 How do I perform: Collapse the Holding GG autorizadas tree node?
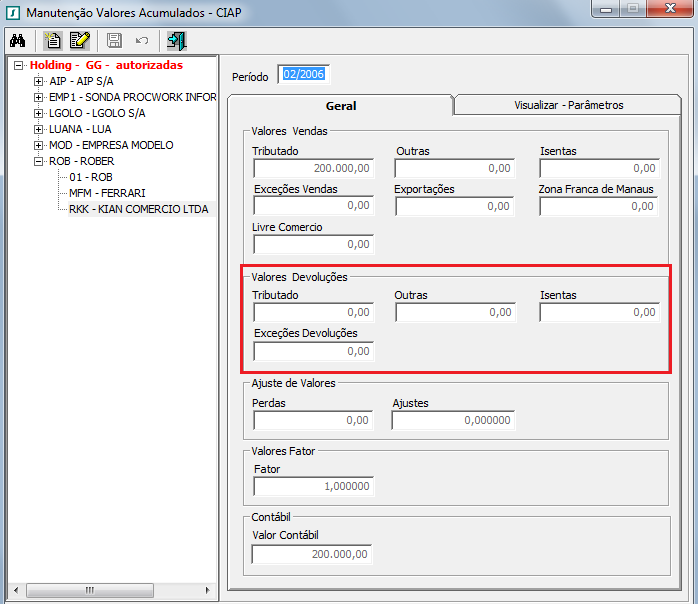19,65
